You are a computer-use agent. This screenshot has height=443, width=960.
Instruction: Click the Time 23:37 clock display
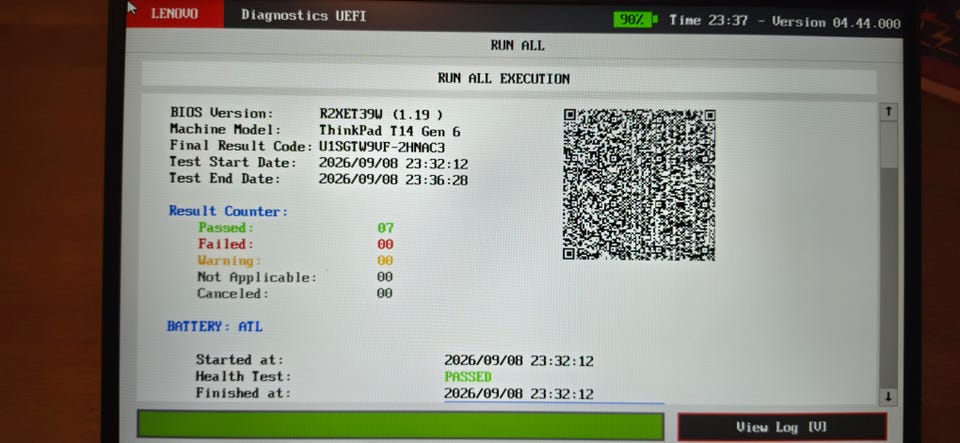click(708, 20)
